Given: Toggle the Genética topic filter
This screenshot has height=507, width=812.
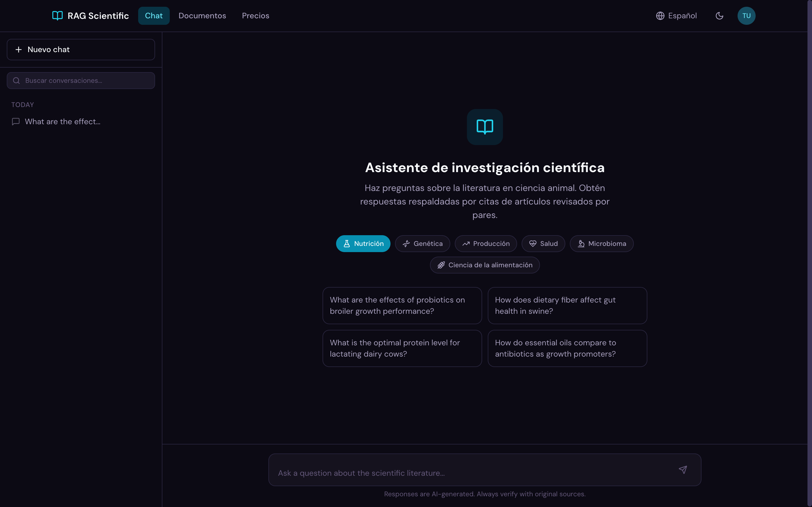Looking at the screenshot, I should point(422,243).
